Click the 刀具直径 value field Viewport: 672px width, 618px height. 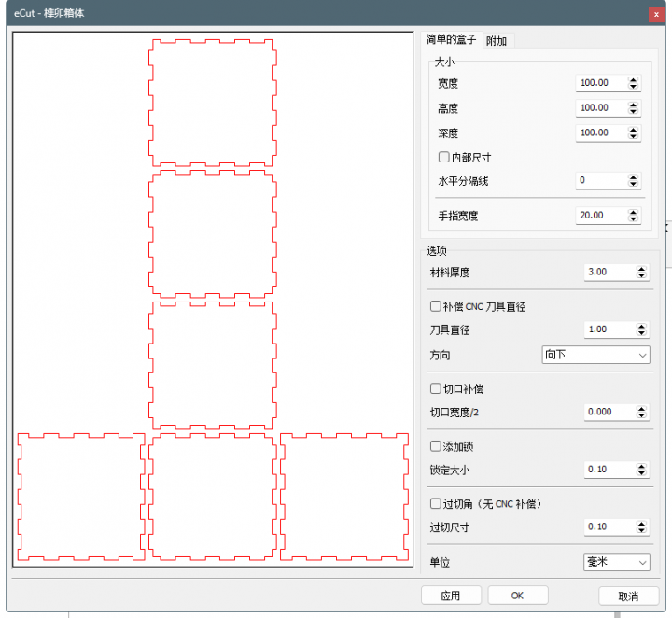point(608,330)
